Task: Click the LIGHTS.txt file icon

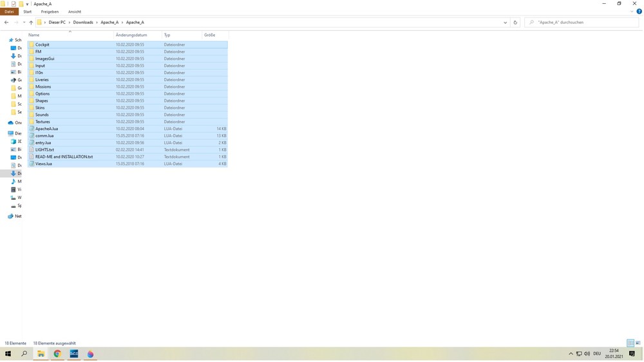Action: coord(32,149)
